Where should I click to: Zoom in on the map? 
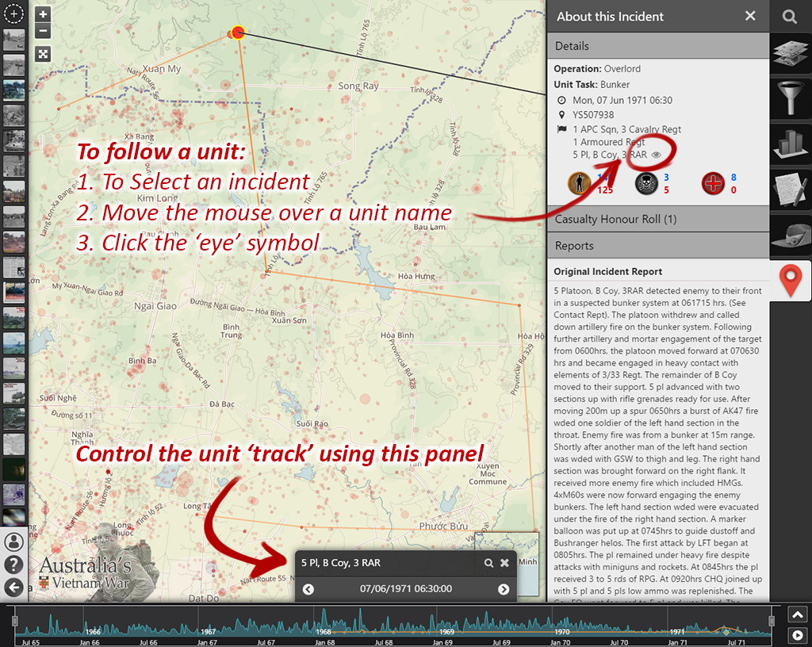pos(44,14)
